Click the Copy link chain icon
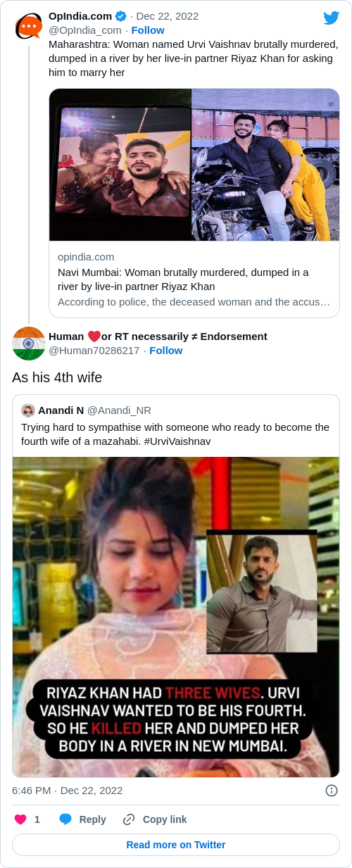 tap(129, 819)
